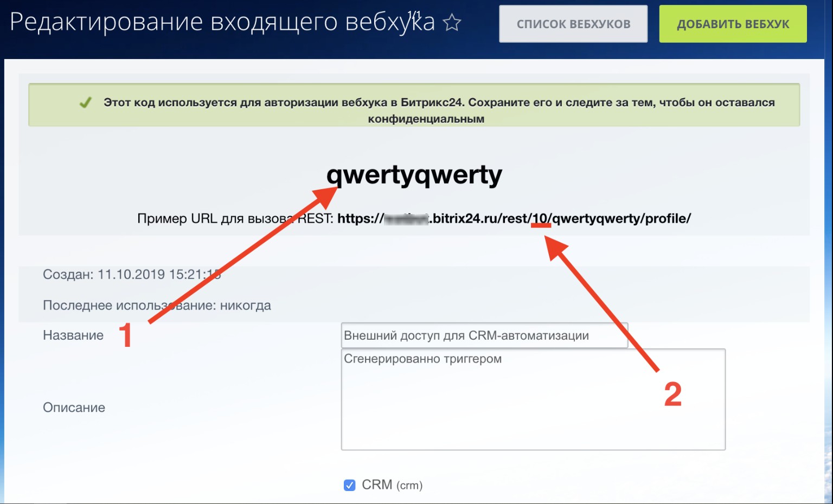Click the Последнее использование: никогда line
The height and width of the screenshot is (504, 833).
tap(157, 306)
